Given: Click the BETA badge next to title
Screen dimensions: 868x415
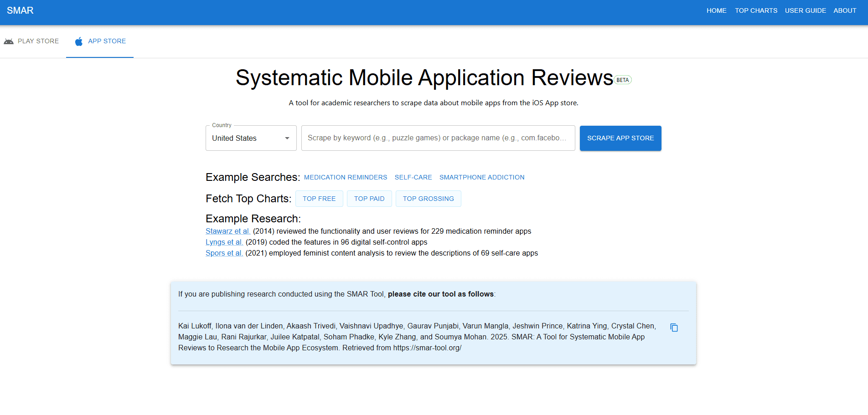Looking at the screenshot, I should click(622, 80).
